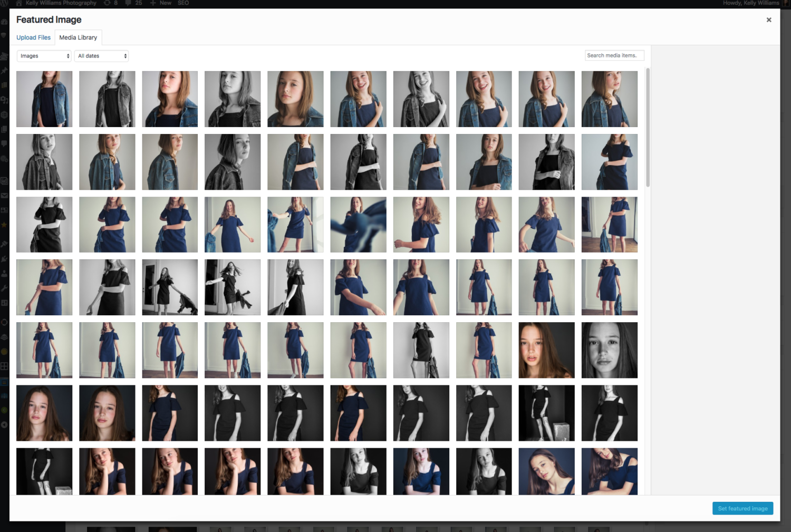Open the updates icon showing 8

(x=107, y=3)
